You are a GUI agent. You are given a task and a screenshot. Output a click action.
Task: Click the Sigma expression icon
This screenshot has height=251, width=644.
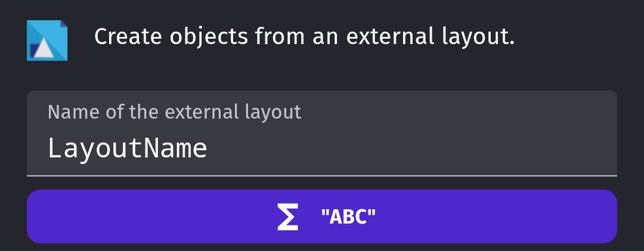(x=287, y=217)
